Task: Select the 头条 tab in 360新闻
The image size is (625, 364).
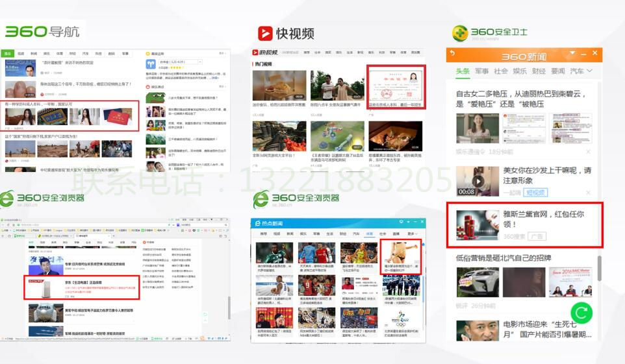Action: click(x=463, y=71)
